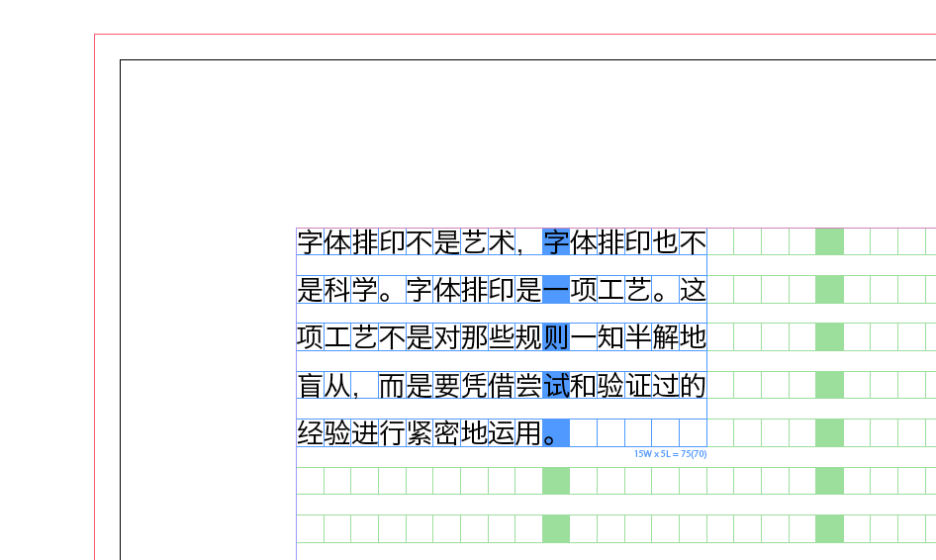Click the 经 character starting the last line

[x=310, y=432]
